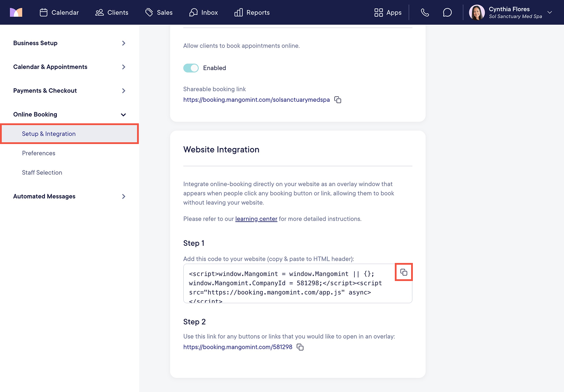The image size is (564, 392).
Task: Click the Shareable booking link label
Action: 215,89
